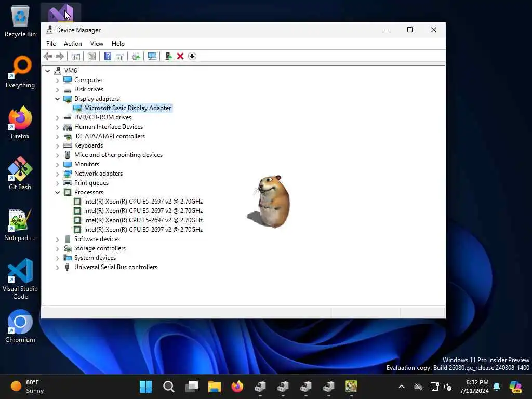This screenshot has height=399, width=532.
Task: Show hidden tray icons chevron
Action: click(x=402, y=387)
